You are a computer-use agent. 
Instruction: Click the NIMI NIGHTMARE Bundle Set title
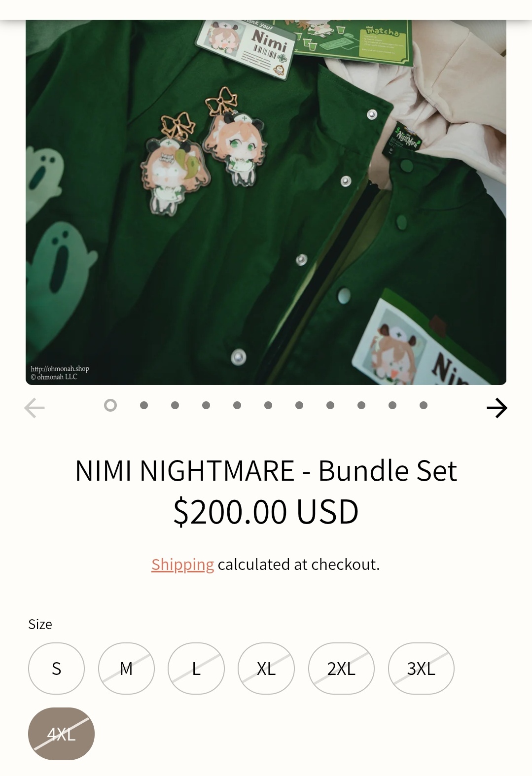tap(266, 470)
